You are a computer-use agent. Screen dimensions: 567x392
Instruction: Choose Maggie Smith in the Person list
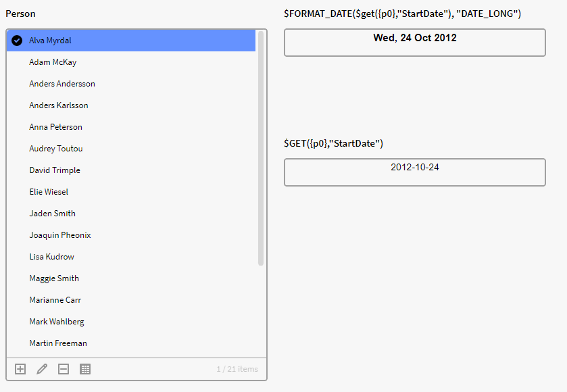[x=54, y=278]
